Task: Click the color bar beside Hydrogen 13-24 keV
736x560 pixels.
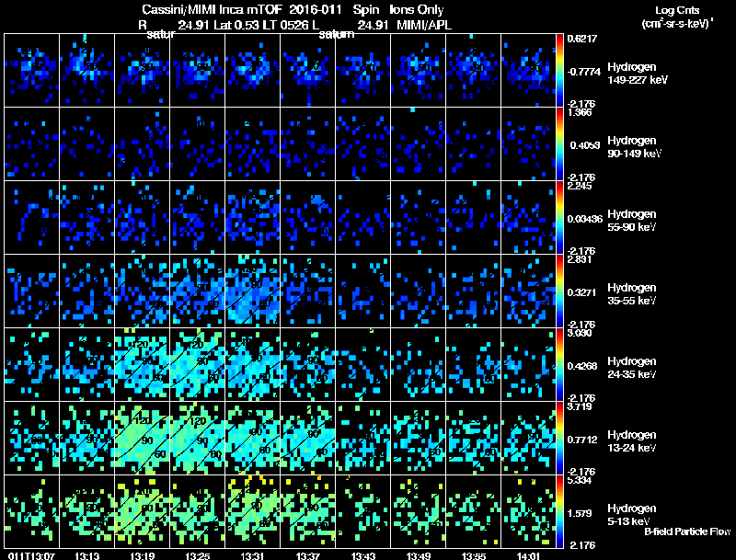Action: (559, 439)
